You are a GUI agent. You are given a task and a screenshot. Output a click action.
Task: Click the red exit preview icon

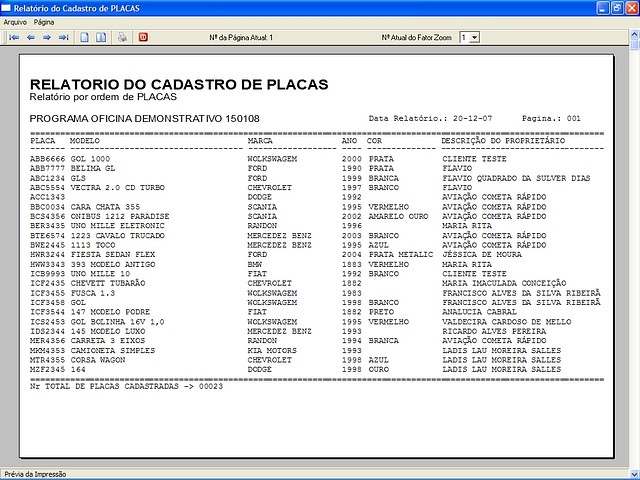(143, 37)
